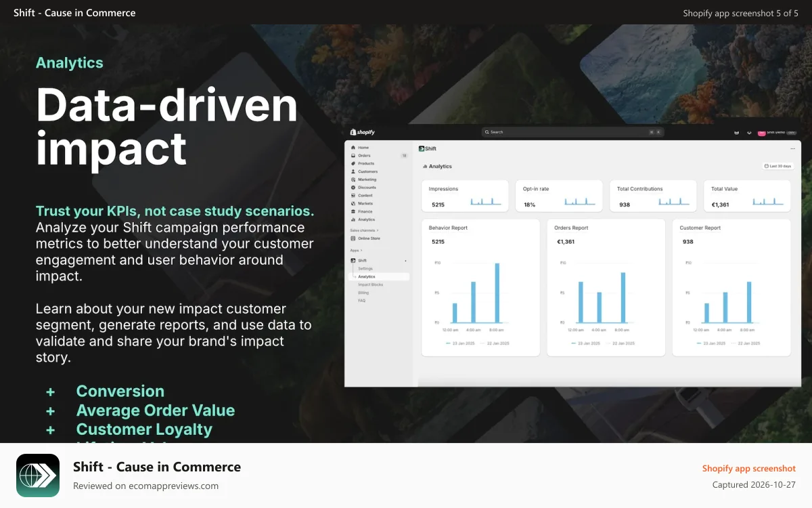
Task: Click the 22 Jan 2025 legend in Customer Report
Action: 745,343
